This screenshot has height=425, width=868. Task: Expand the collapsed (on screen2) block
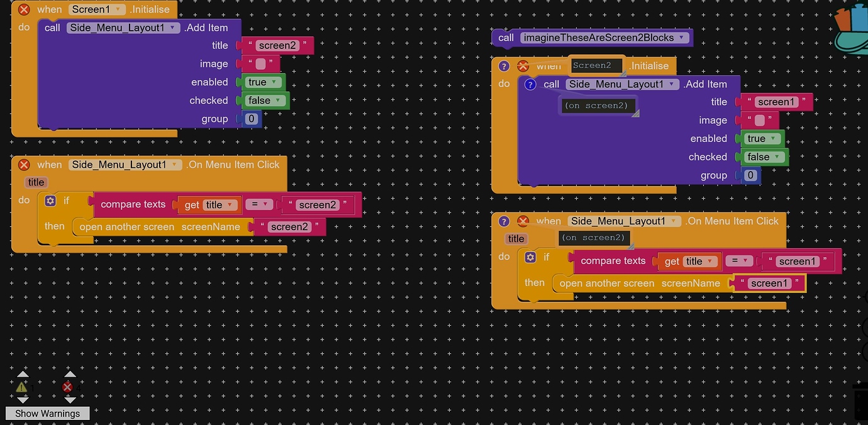(x=598, y=105)
